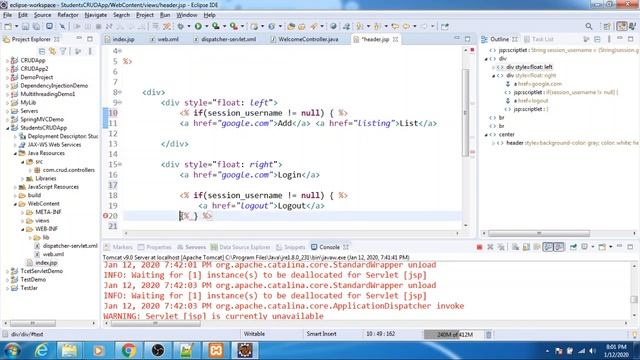Open Chrome from the taskbar

[x=129, y=350]
